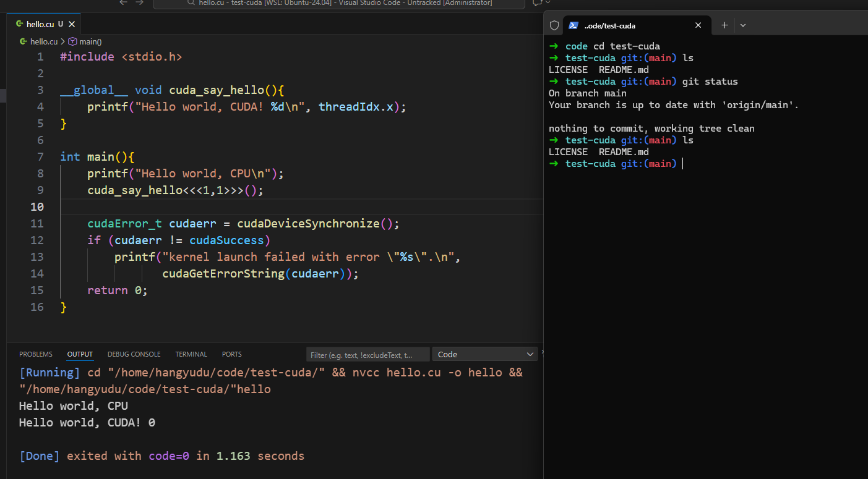Switch to the DEBUG CONSOLE tab

134,354
